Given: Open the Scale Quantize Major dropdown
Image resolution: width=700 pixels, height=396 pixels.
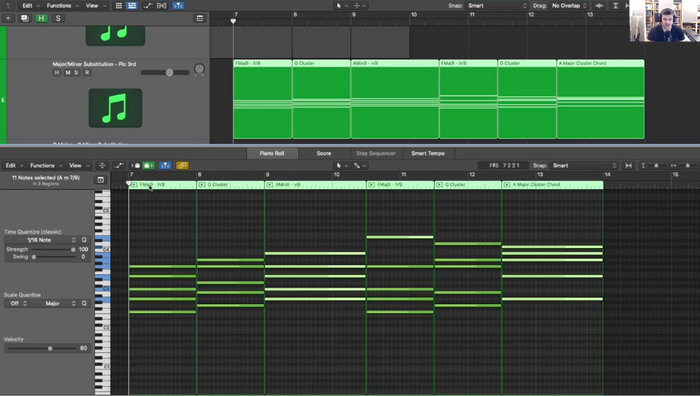Looking at the screenshot, I should pos(54,304).
